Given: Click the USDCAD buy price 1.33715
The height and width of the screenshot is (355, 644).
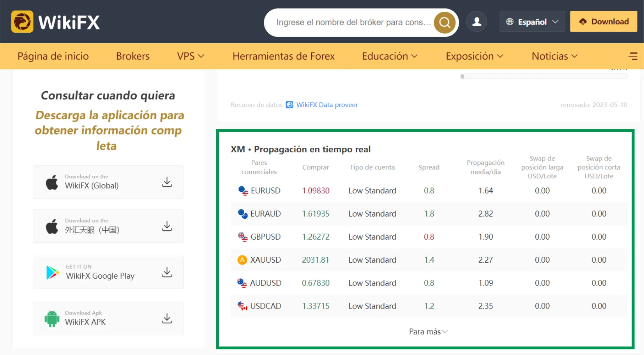Looking at the screenshot, I should [316, 306].
